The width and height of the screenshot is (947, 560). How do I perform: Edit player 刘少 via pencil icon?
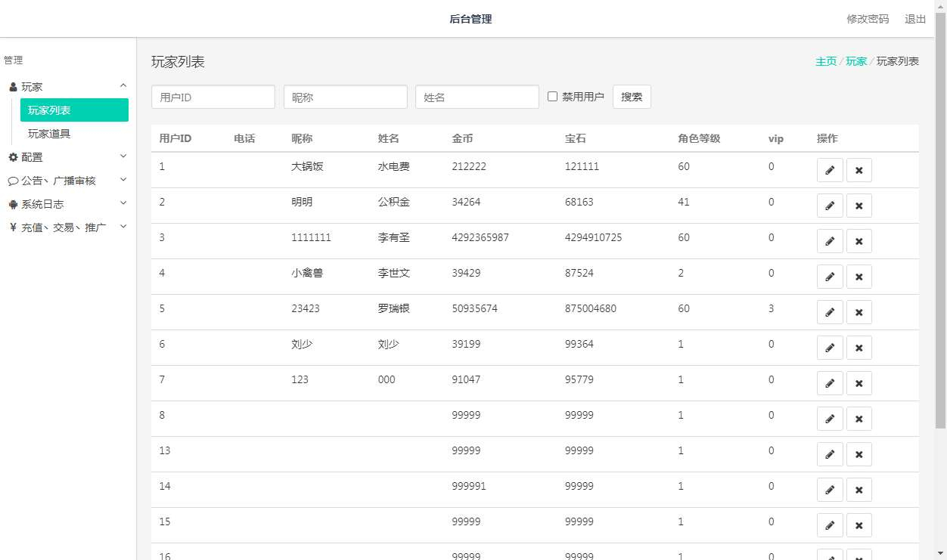830,348
